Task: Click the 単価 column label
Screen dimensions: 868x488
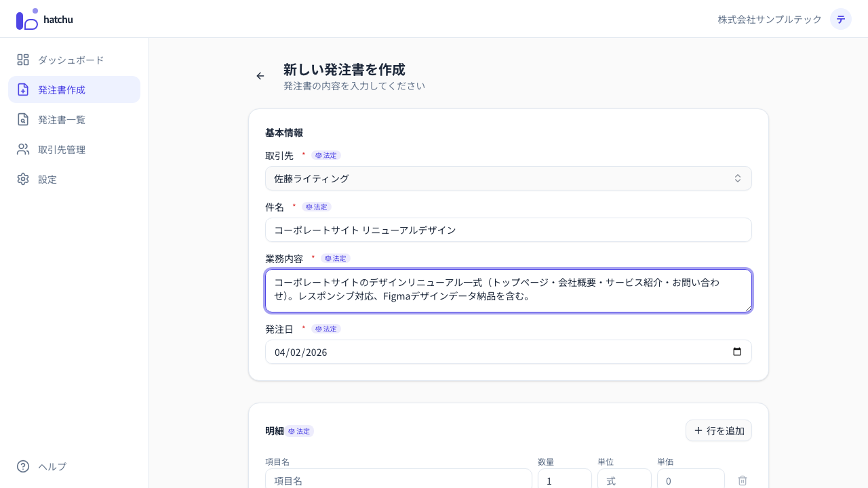Action: (665, 462)
